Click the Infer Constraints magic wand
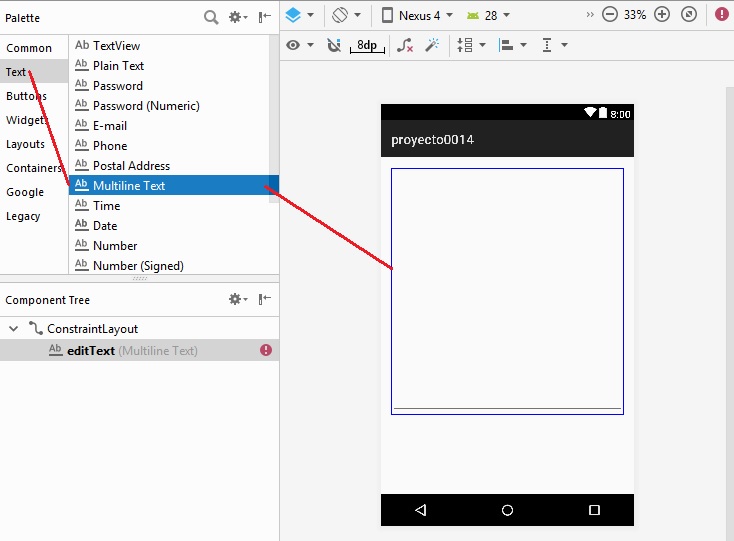 432,45
